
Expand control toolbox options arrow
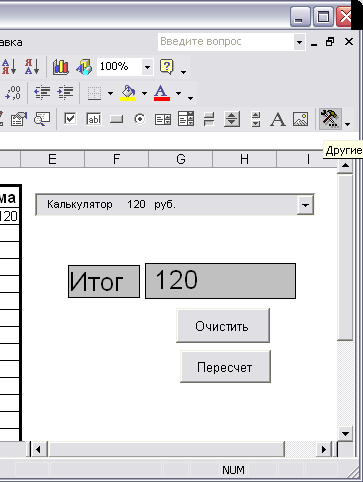347,124
